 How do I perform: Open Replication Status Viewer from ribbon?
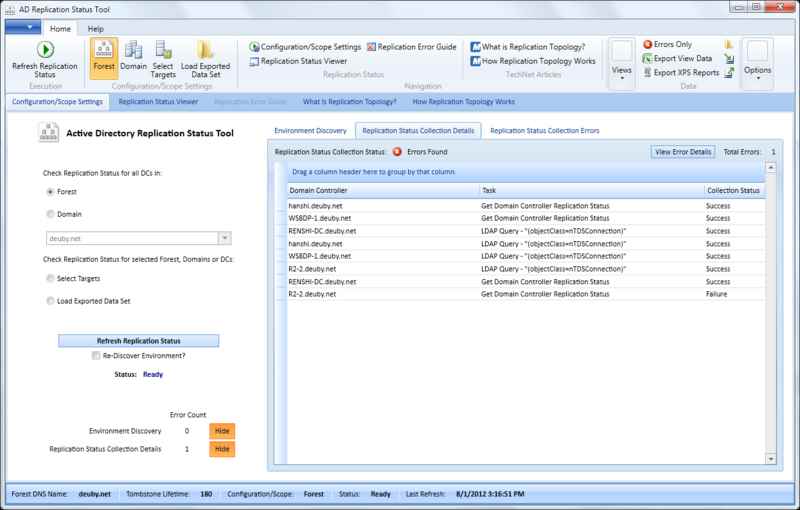(298, 61)
